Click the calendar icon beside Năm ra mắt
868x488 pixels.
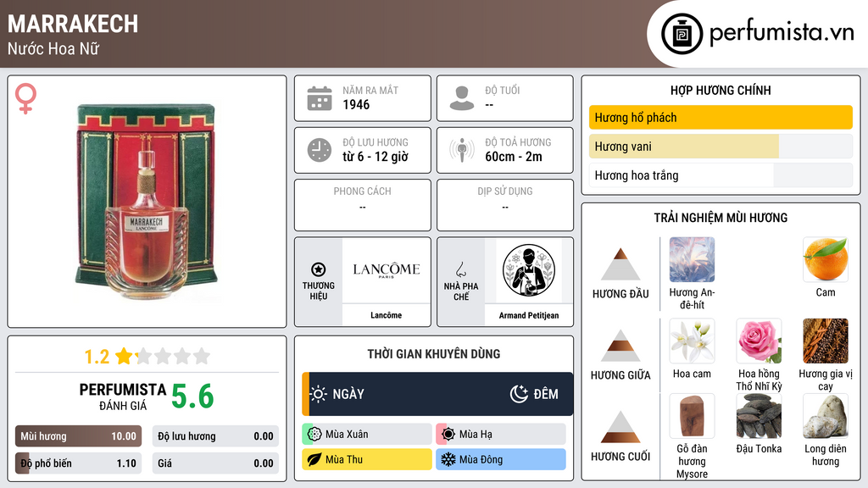tap(320, 98)
